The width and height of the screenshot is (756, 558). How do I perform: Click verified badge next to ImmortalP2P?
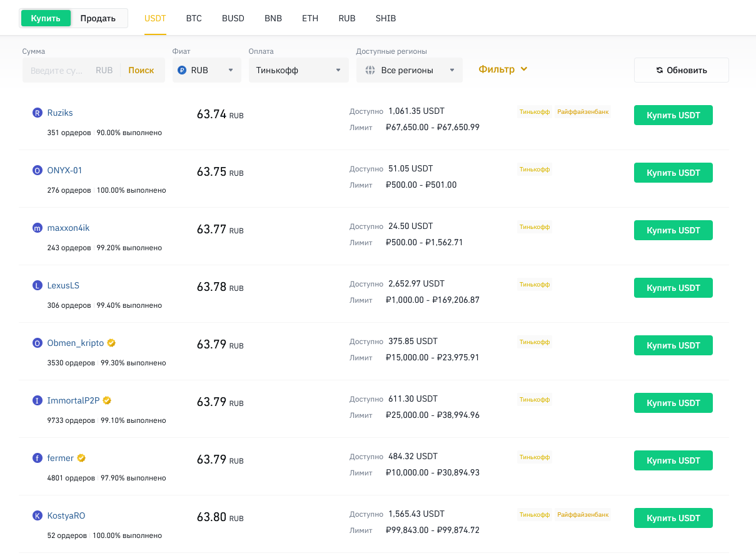[107, 400]
